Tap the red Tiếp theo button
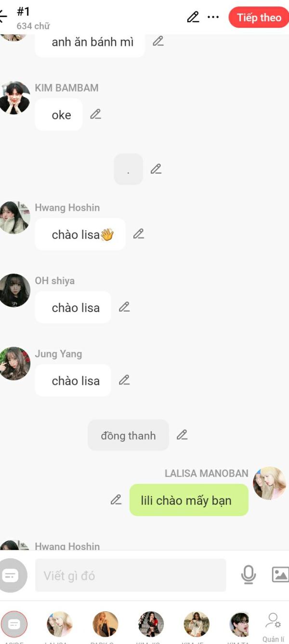This screenshot has height=644, width=289. coord(259,18)
